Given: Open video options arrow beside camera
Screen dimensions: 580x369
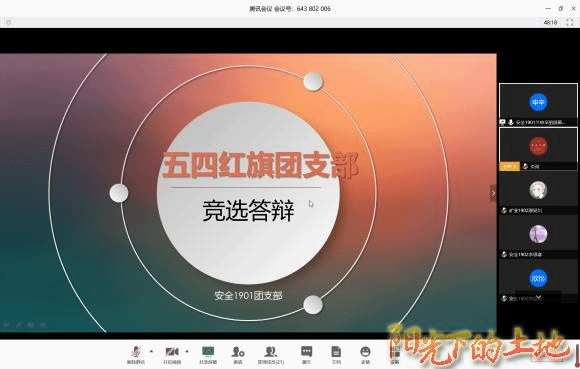Looking at the screenshot, I should coord(187,351).
